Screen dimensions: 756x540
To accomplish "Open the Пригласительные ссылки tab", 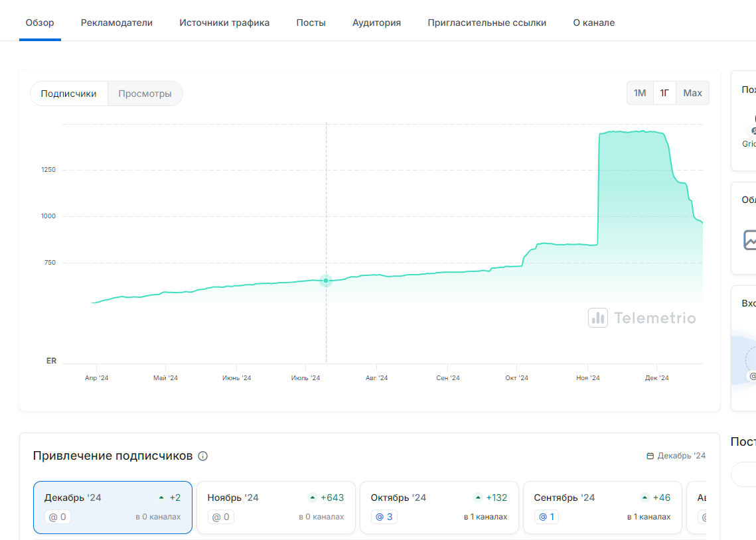I will pos(487,23).
